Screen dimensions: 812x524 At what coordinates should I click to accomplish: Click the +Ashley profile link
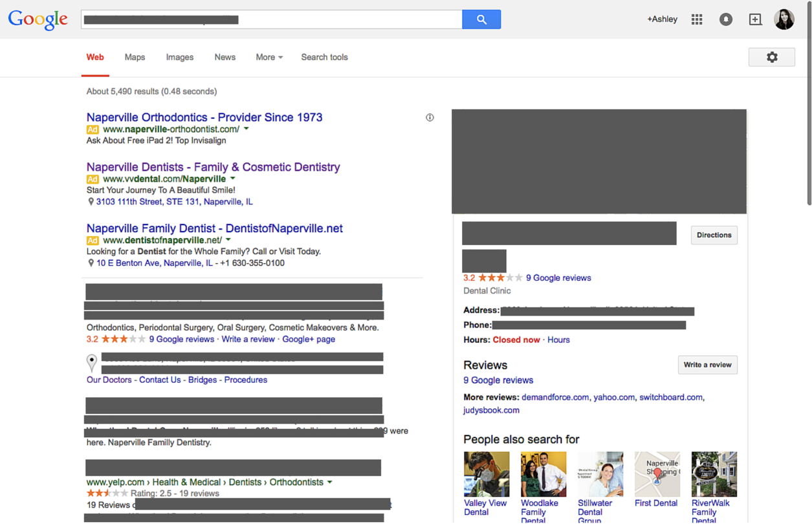point(663,19)
